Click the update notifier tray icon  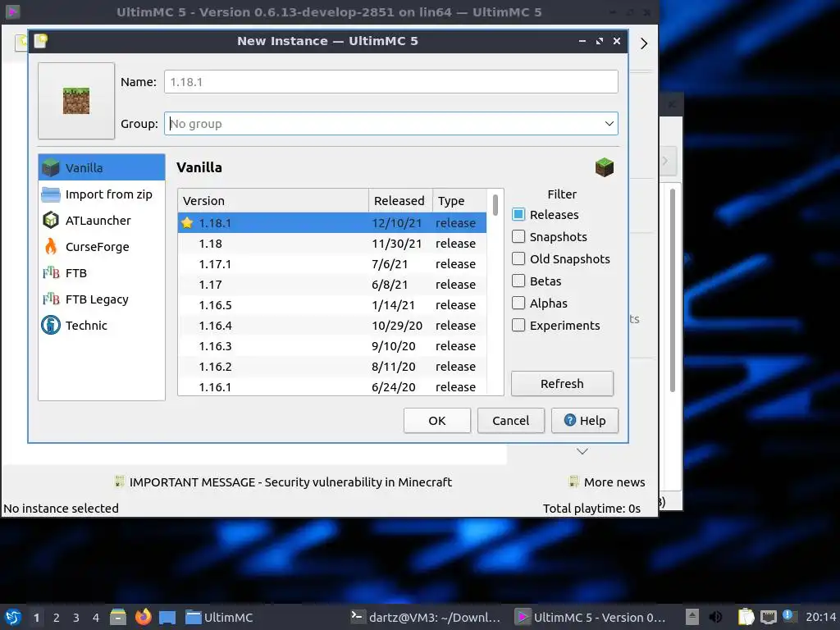click(787, 615)
